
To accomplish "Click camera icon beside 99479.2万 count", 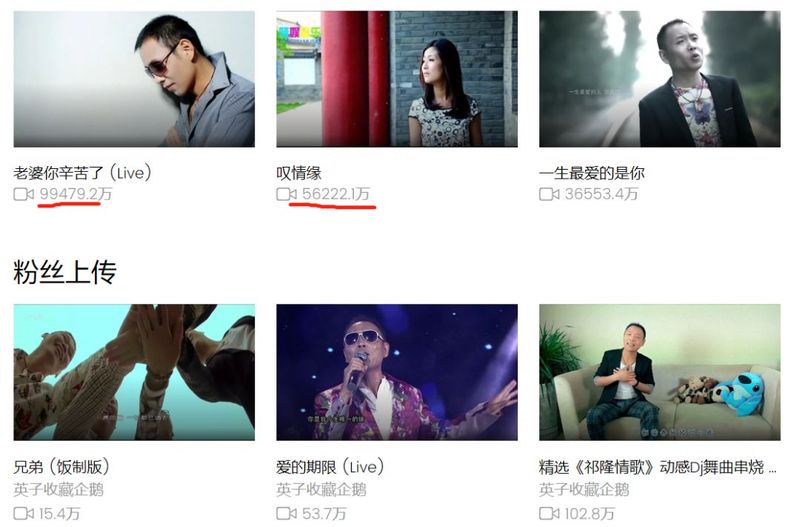I will [23, 194].
